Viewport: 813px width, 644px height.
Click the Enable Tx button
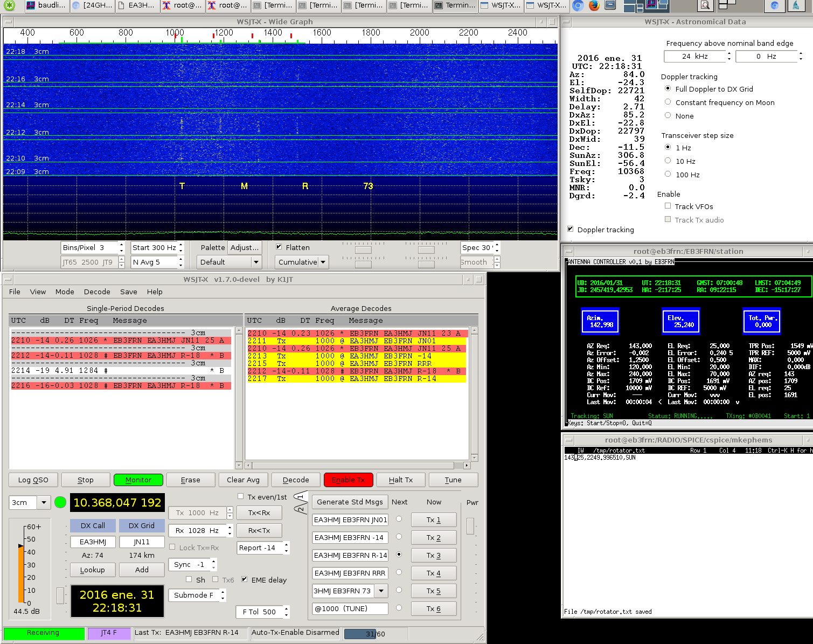[349, 480]
